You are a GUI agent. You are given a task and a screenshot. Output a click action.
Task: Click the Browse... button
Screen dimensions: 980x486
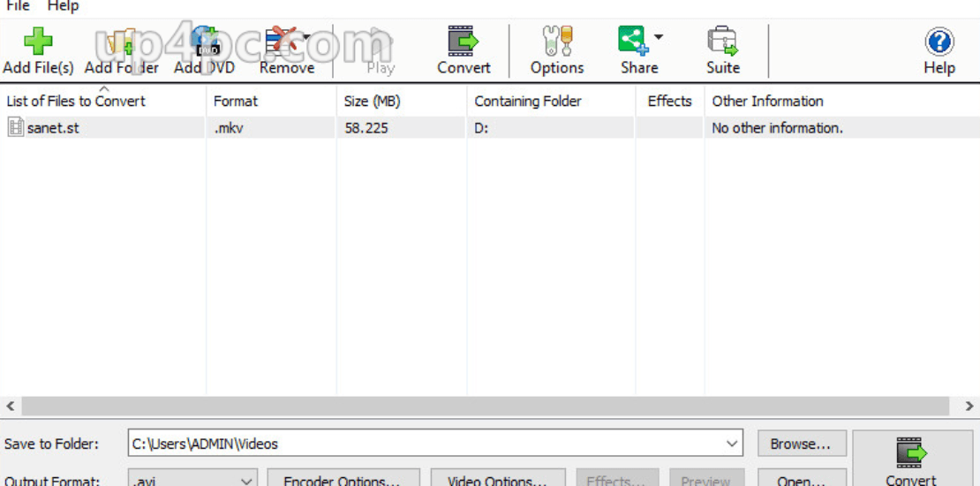coord(802,444)
